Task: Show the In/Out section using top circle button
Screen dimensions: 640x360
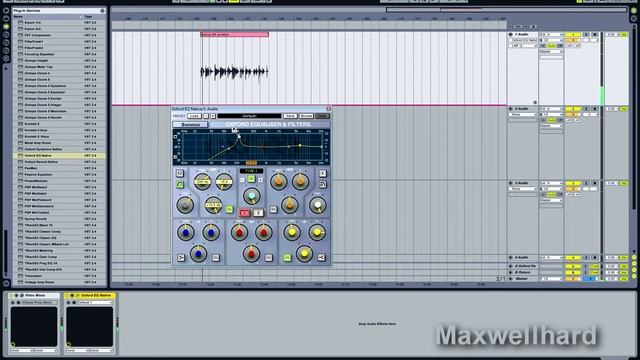Action: pyautogui.click(x=634, y=11)
